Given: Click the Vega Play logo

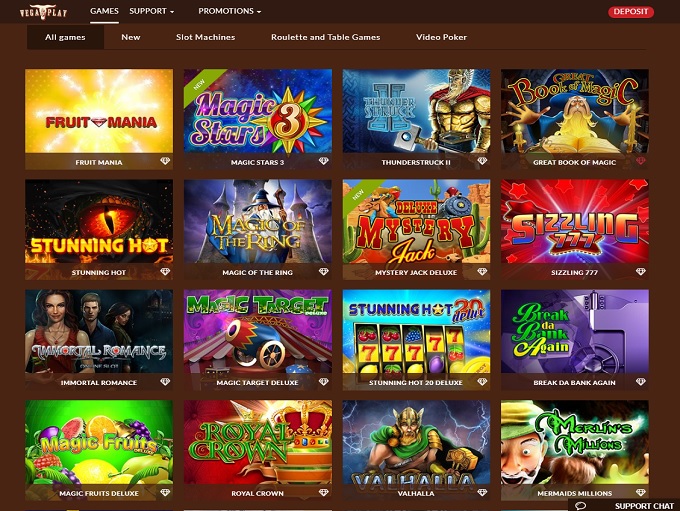Looking at the screenshot, I should [x=43, y=12].
